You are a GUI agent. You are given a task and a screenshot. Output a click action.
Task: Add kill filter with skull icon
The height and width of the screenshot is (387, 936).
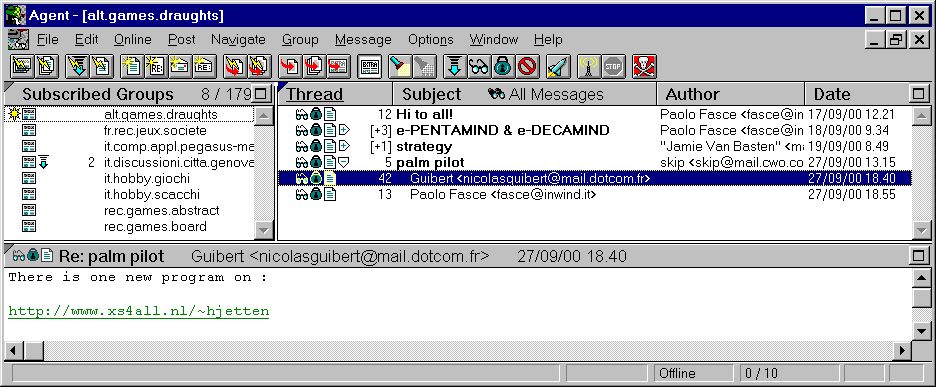[645, 66]
